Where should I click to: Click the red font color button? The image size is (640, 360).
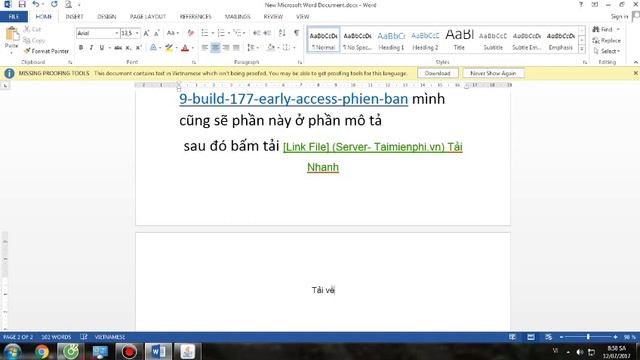click(185, 48)
